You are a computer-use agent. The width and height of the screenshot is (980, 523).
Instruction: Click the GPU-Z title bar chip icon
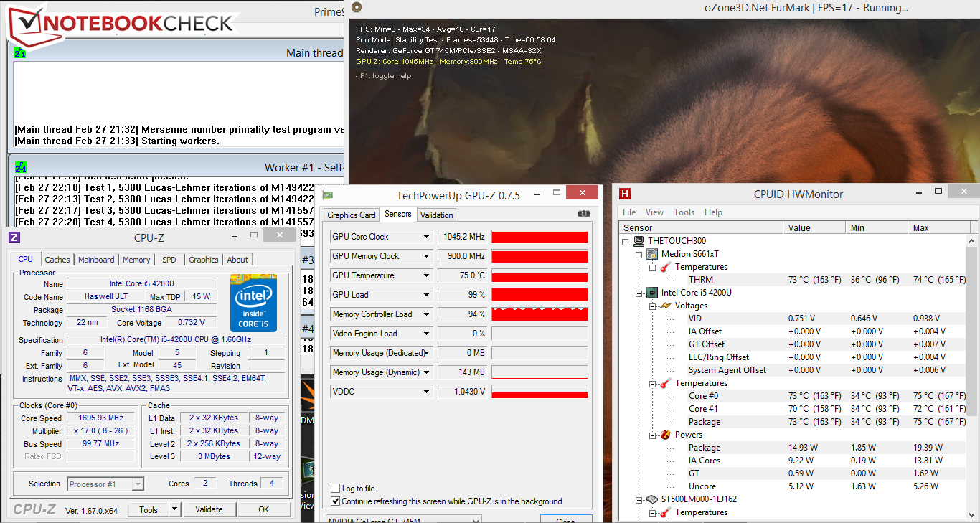pyautogui.click(x=328, y=194)
